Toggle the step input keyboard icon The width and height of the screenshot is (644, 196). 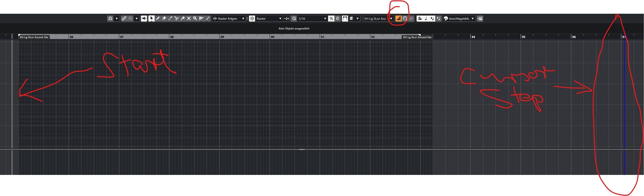tap(480, 19)
